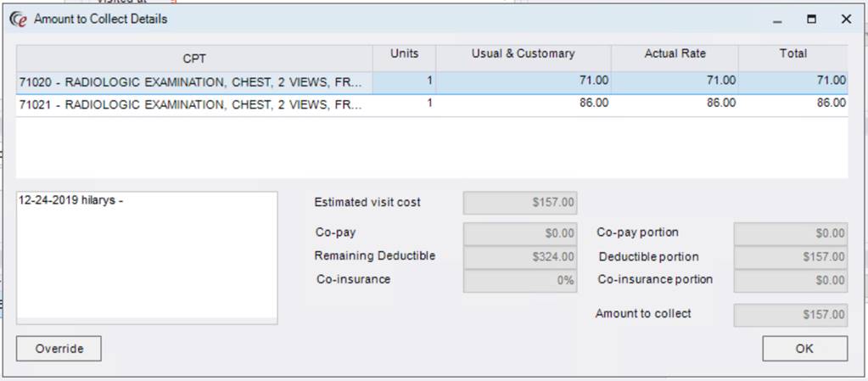Select the 71021 radiologic examination row
This screenshot has width=868, height=381.
(x=194, y=104)
